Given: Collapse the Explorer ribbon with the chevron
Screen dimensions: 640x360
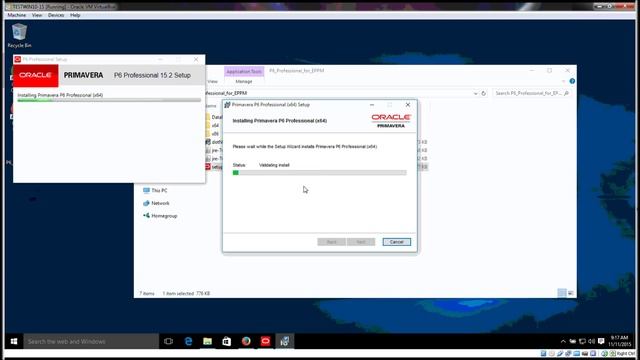Looking at the screenshot, I should pyautogui.click(x=564, y=81).
